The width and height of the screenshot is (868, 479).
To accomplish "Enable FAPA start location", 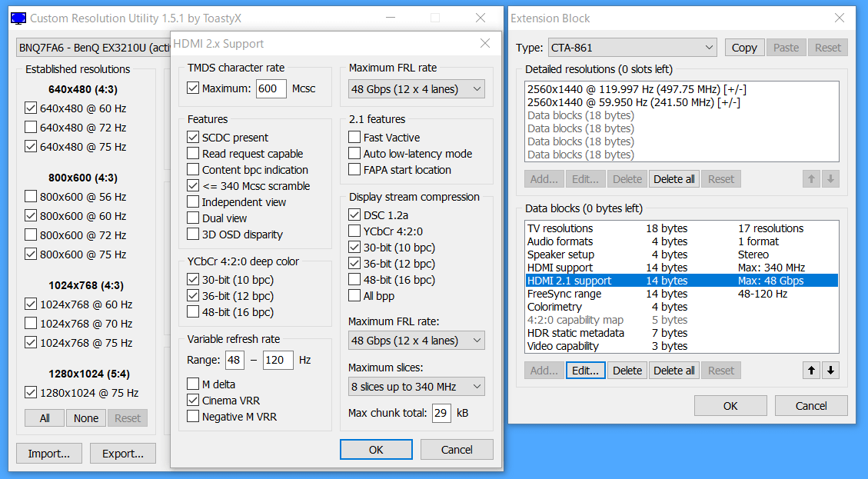I will 354,169.
